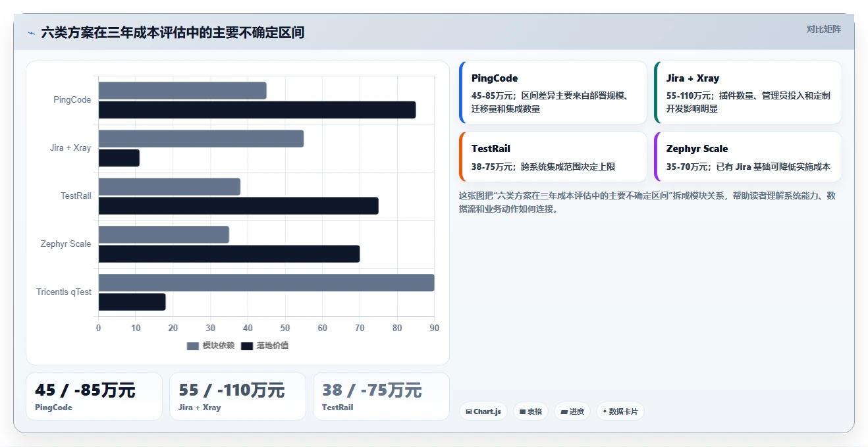Click the Tricentis qTest gray bar
The height and width of the screenshot is (447, 868).
[x=266, y=283]
